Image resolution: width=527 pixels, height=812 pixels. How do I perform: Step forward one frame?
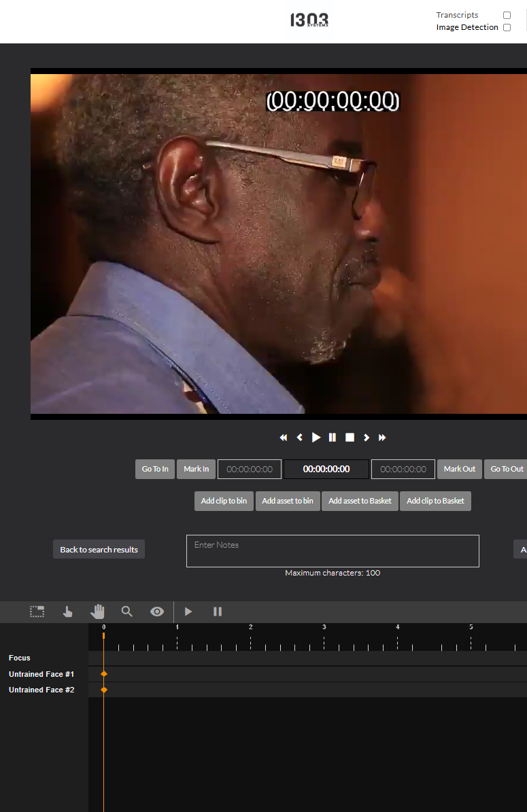(366, 438)
